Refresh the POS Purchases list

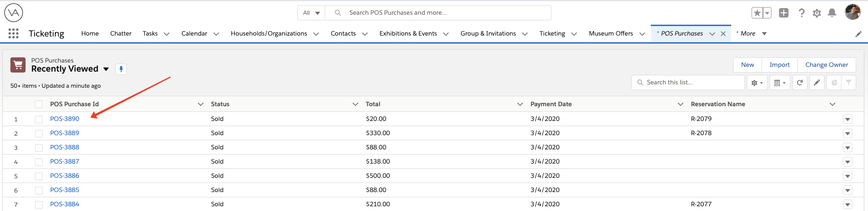tap(800, 83)
